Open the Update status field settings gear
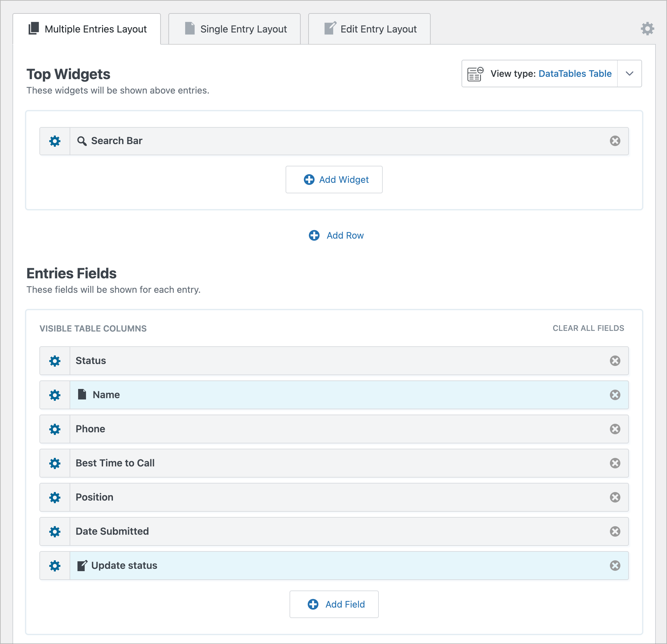The width and height of the screenshot is (667, 644). (55, 566)
